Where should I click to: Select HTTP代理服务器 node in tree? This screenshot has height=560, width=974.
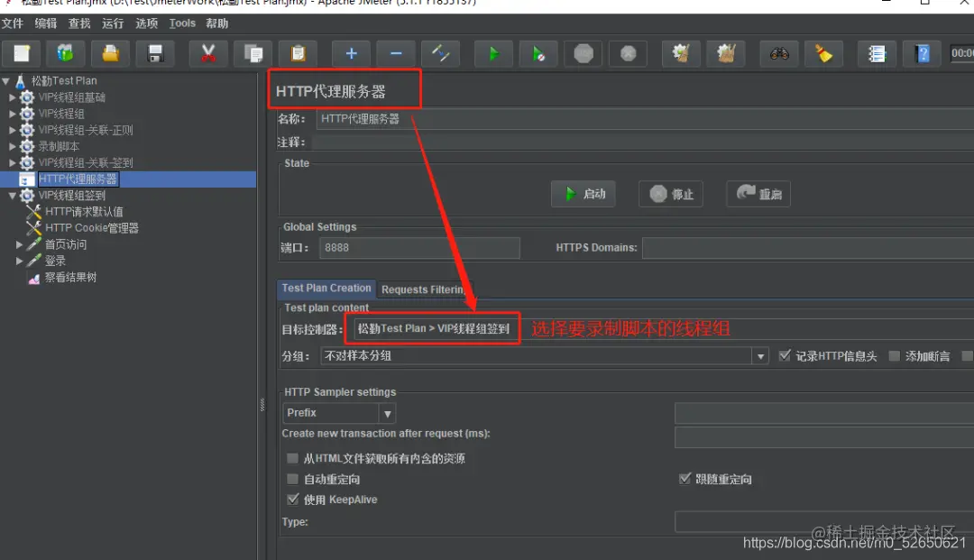coord(78,179)
